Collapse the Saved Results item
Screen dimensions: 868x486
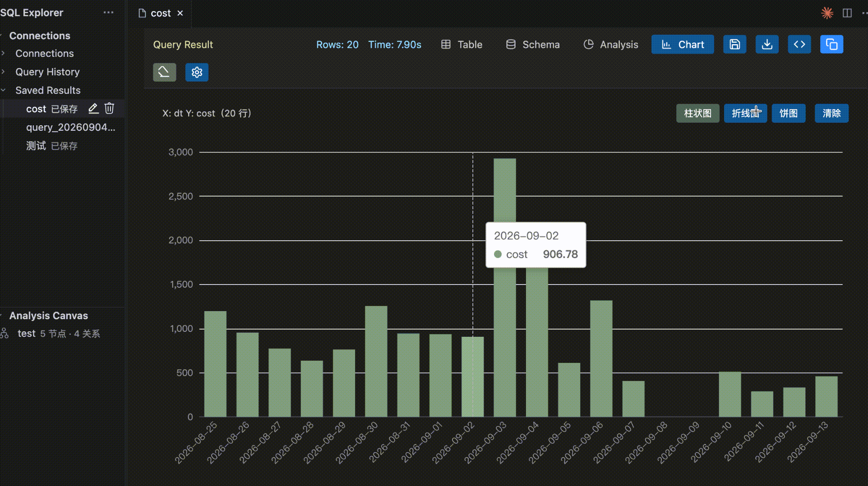[x=48, y=90]
